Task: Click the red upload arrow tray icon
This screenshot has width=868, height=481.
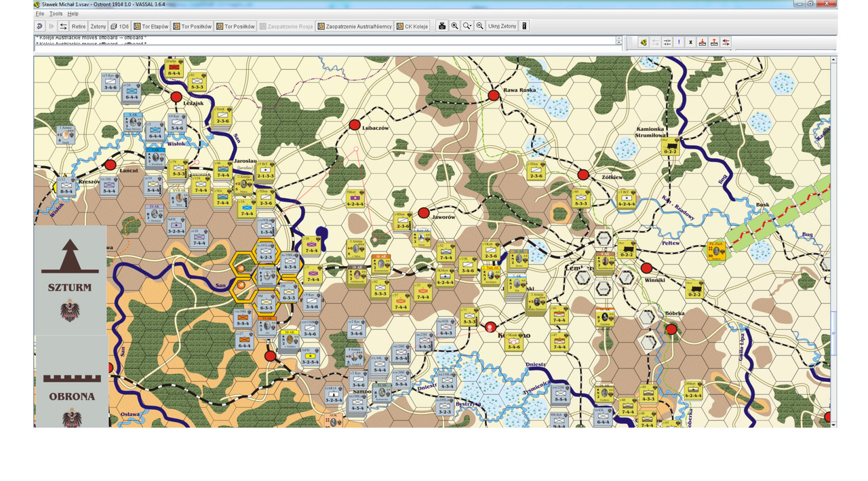Action: point(714,42)
